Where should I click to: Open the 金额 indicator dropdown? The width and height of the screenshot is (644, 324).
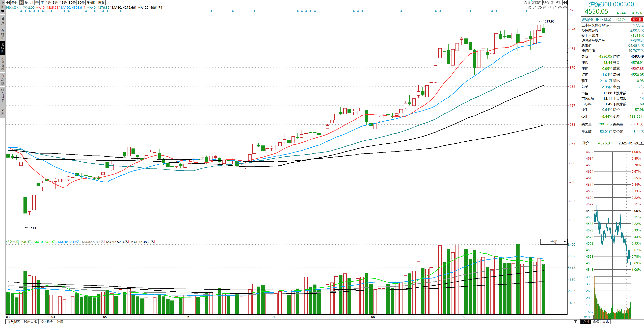click(565, 242)
